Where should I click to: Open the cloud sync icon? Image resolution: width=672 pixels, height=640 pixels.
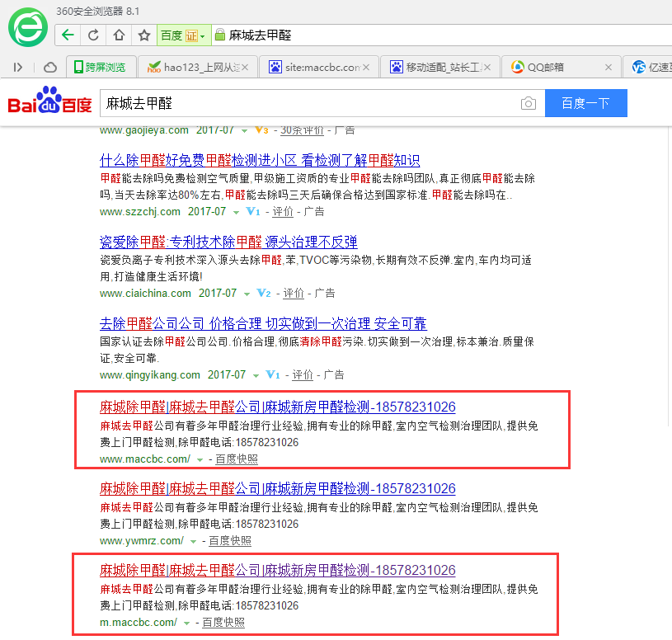coord(50,68)
